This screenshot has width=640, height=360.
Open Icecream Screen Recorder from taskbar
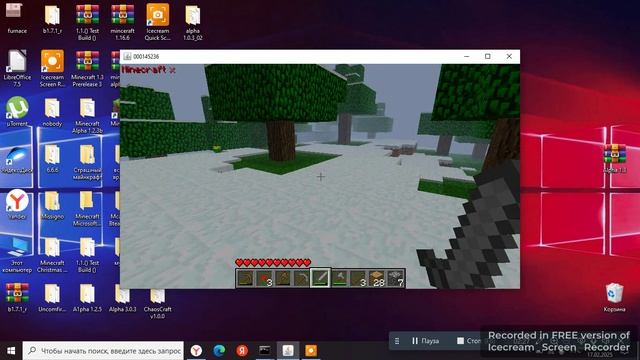[x=311, y=351]
